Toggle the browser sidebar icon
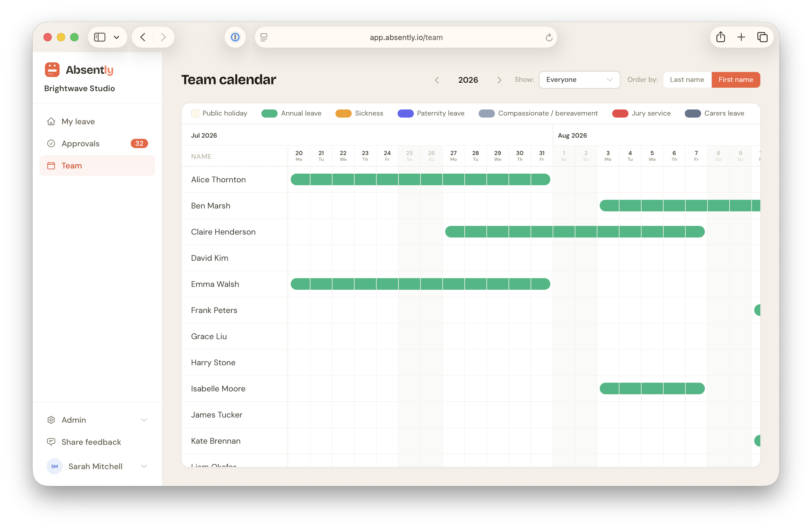The image size is (812, 529). point(100,37)
